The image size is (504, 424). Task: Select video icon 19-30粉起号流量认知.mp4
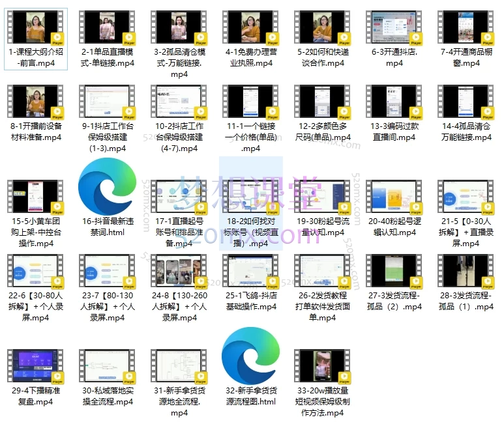pyautogui.click(x=322, y=197)
